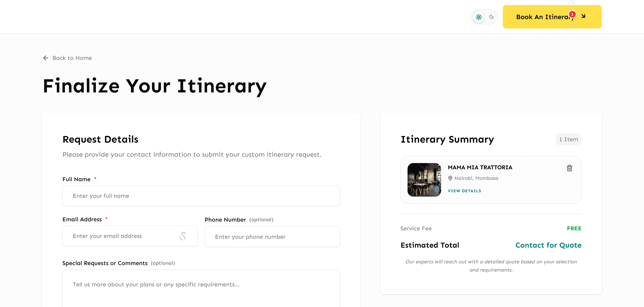Switch to dark mode moon icon
644x307 pixels.
(x=491, y=17)
